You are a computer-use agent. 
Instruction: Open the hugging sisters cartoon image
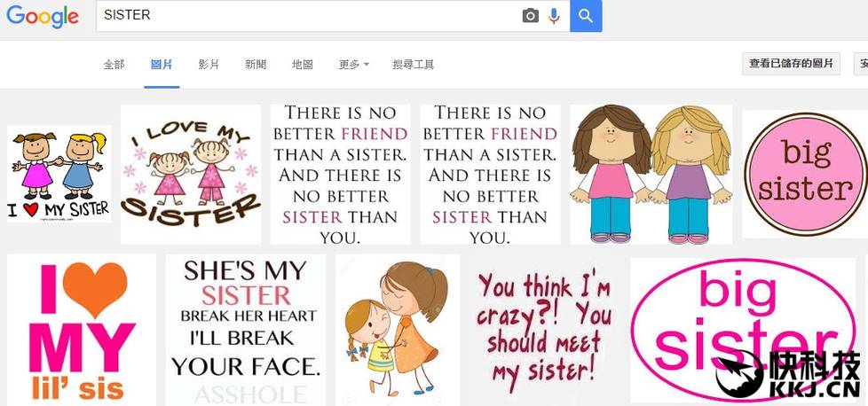tap(398, 331)
